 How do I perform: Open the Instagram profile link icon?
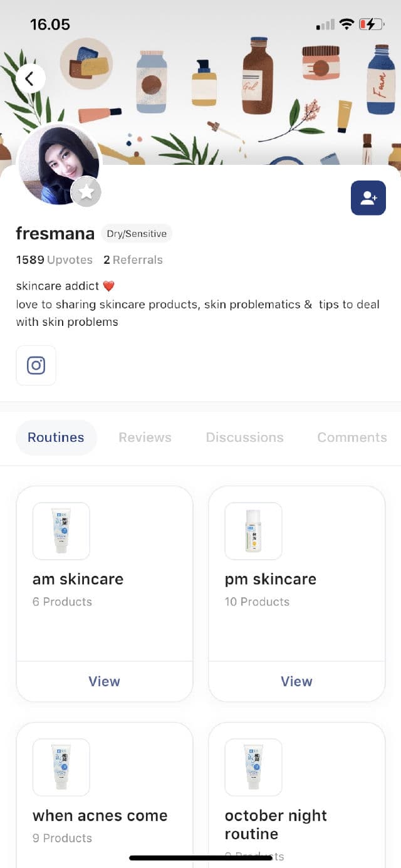pyautogui.click(x=36, y=365)
